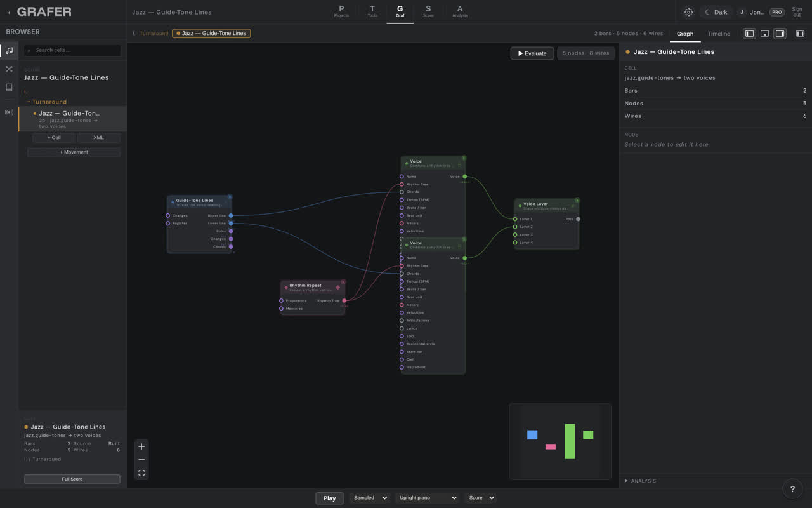Open settings via the gear icon
Image resolution: width=812 pixels, height=508 pixels.
[688, 12]
